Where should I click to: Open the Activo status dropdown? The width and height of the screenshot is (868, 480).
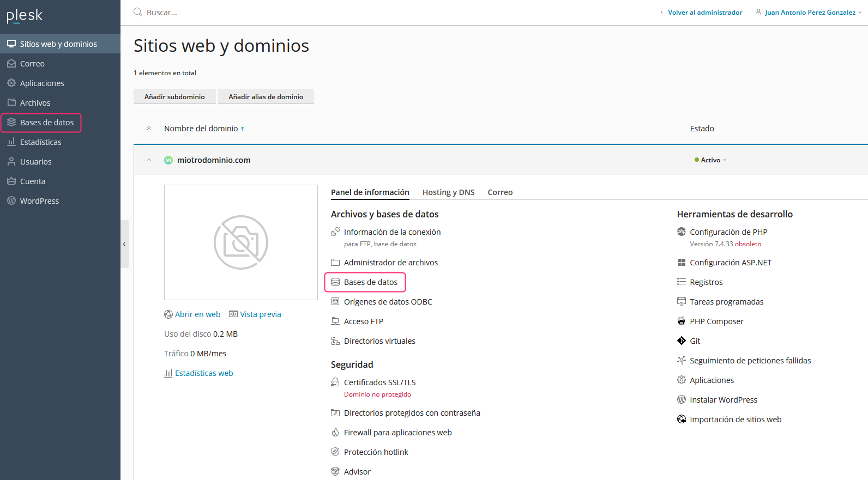[x=711, y=160]
